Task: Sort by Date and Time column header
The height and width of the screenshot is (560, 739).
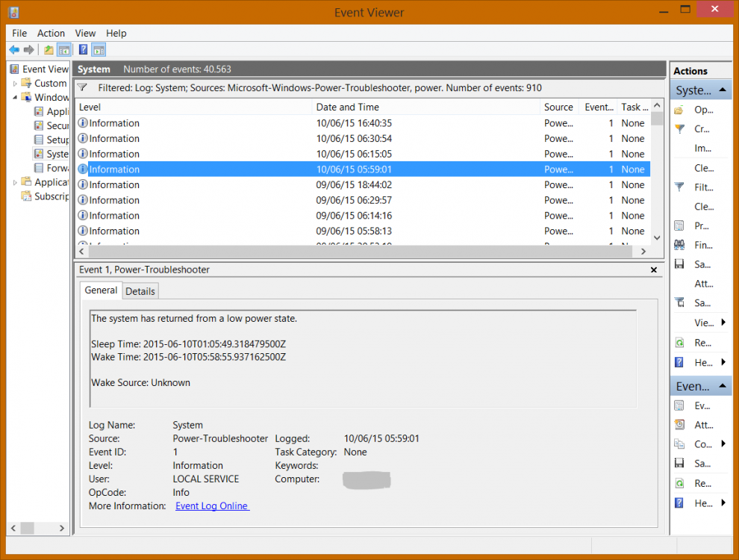Action: pos(425,107)
